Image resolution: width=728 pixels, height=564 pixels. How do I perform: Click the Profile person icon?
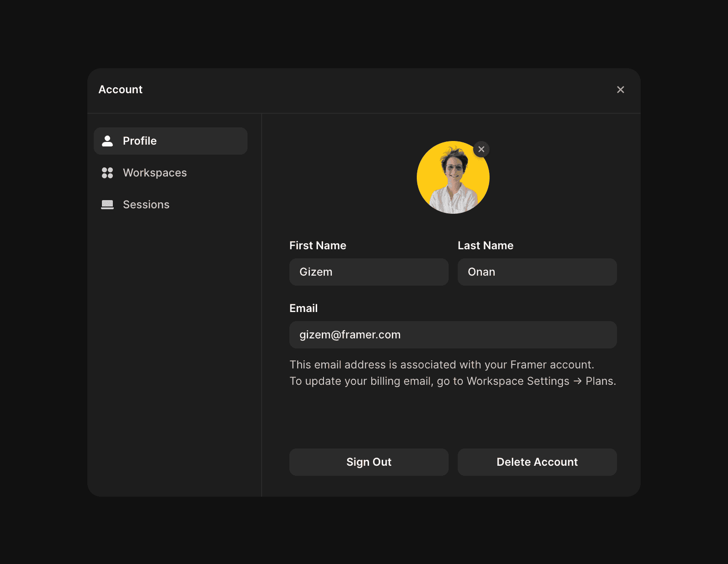(x=107, y=141)
